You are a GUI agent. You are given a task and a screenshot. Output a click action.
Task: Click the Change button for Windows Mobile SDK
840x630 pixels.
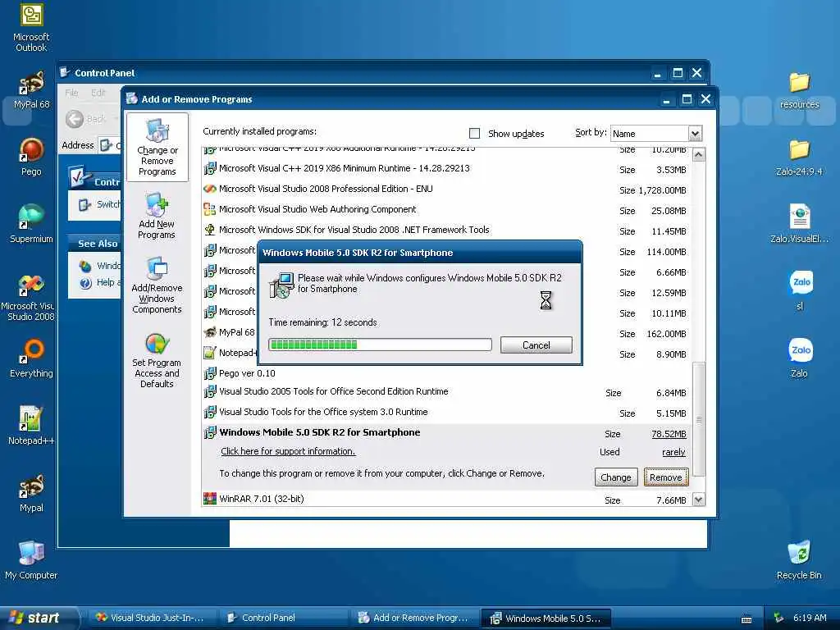click(x=615, y=477)
